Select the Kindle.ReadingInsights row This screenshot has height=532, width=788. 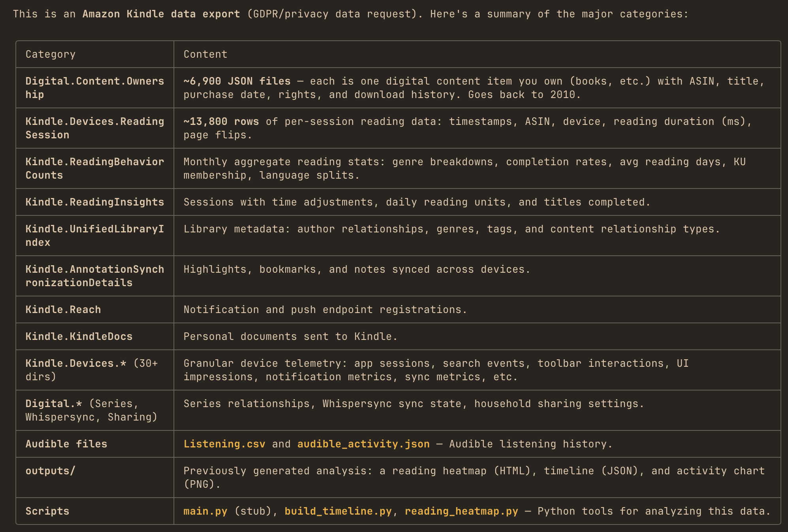pyautogui.click(x=94, y=202)
